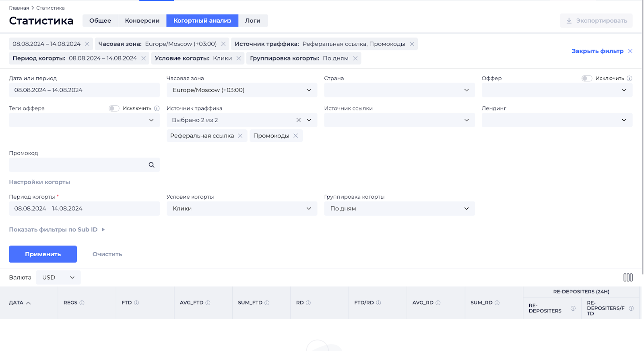The image size is (644, 351).
Task: Click the SUM_FTD info icon
Action: 267,303
